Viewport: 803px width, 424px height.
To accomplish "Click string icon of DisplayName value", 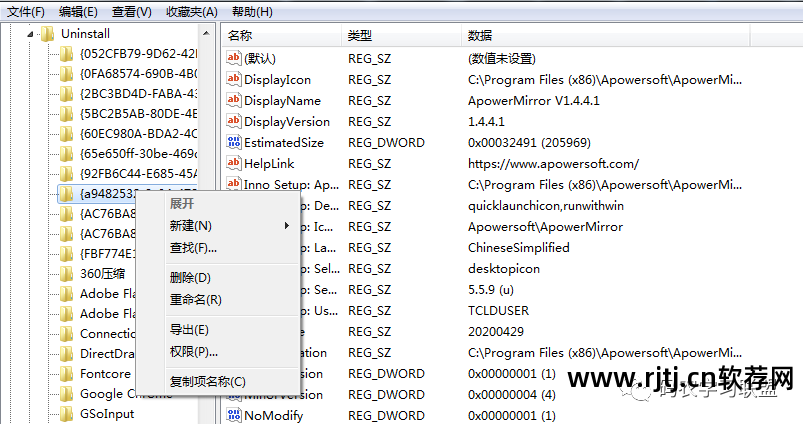I will (x=234, y=100).
